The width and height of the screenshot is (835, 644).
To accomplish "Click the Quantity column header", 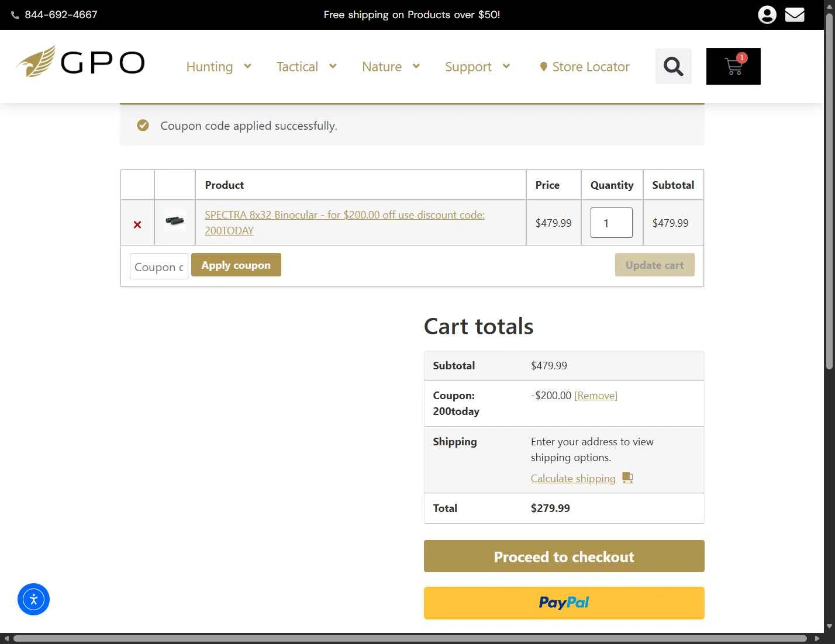I will click(612, 185).
